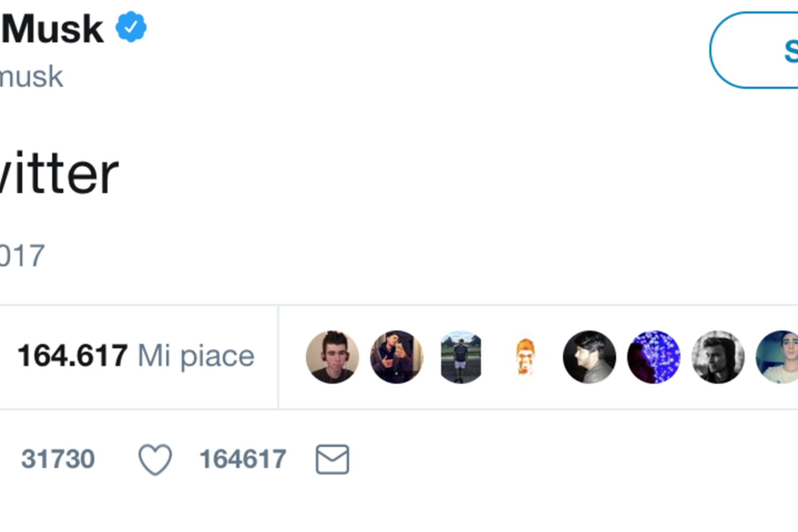
Task: Click the tweet date ending in "017"
Action: pos(22,256)
